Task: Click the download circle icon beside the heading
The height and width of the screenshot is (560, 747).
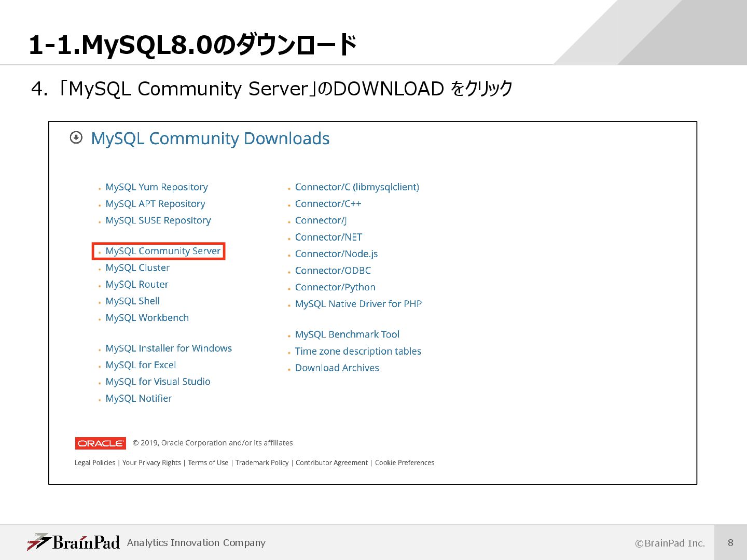Action: (x=76, y=137)
